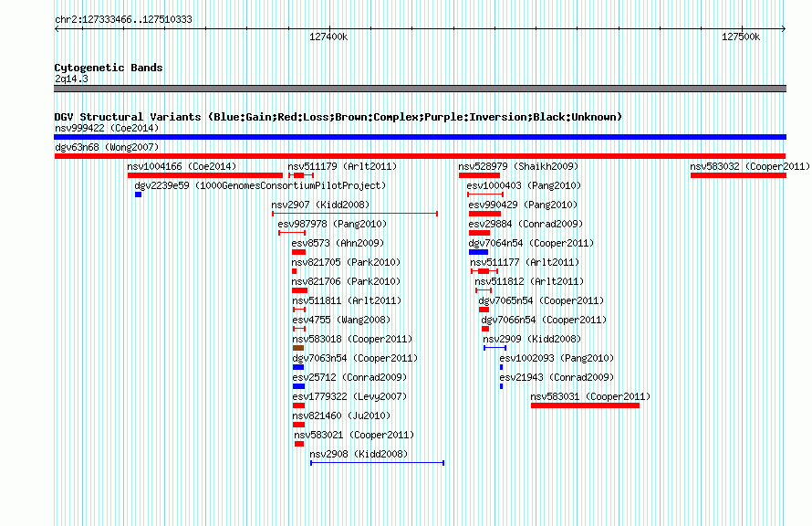Image resolution: width=812 pixels, height=526 pixels.
Task: Open nsv821460 (Ju2010) variant
Action: click(x=341, y=416)
